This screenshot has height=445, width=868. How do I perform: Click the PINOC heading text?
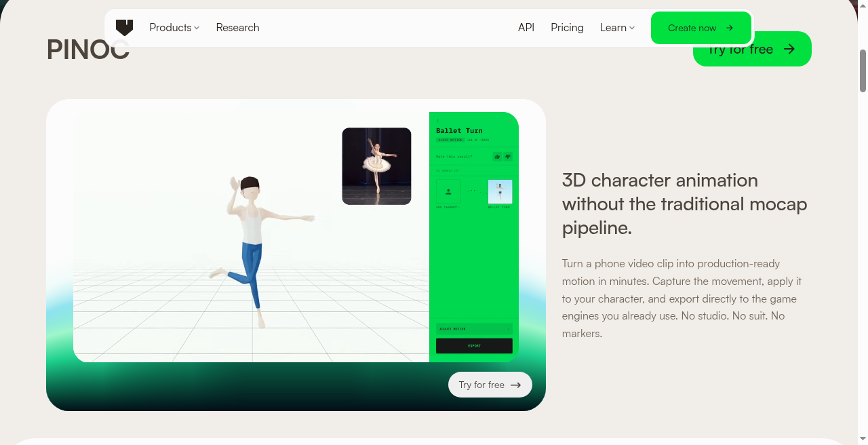pyautogui.click(x=88, y=50)
